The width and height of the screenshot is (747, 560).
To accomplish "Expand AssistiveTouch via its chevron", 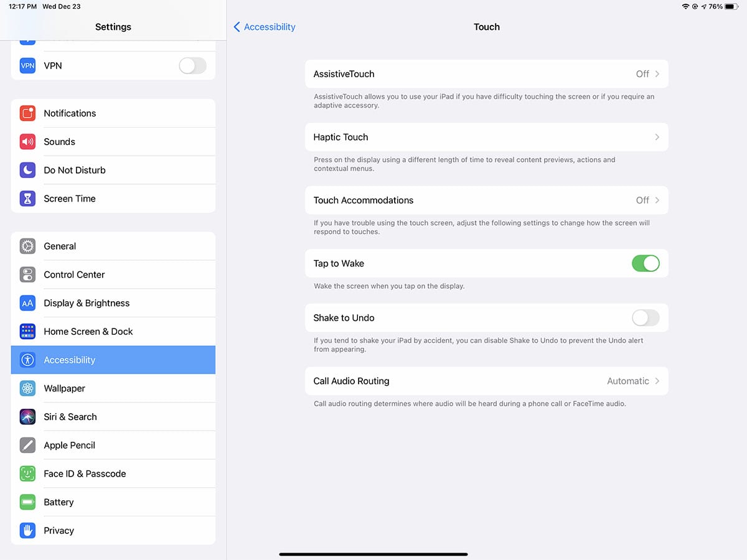I will pyautogui.click(x=657, y=74).
